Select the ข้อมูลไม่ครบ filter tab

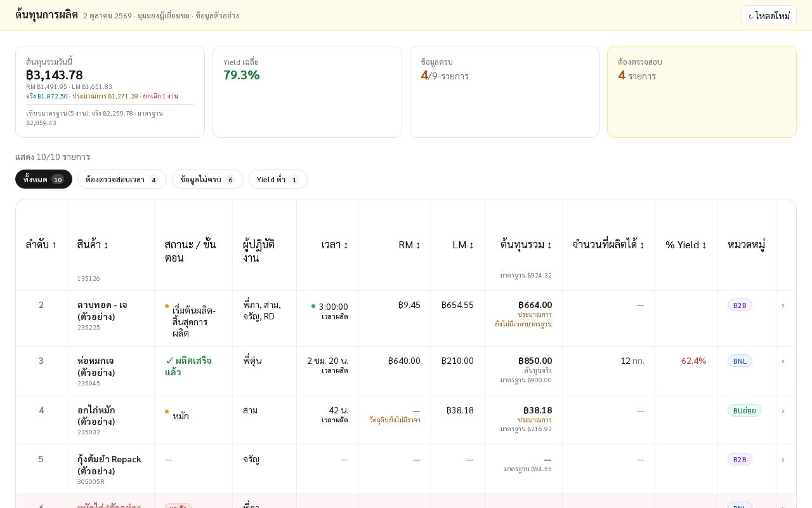207,179
